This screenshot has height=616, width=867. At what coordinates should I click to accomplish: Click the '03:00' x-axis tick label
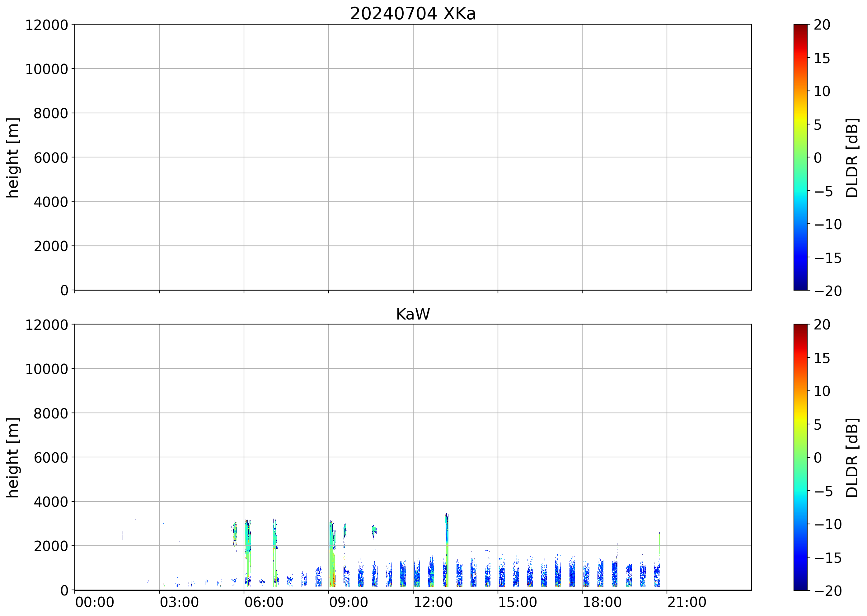click(179, 602)
